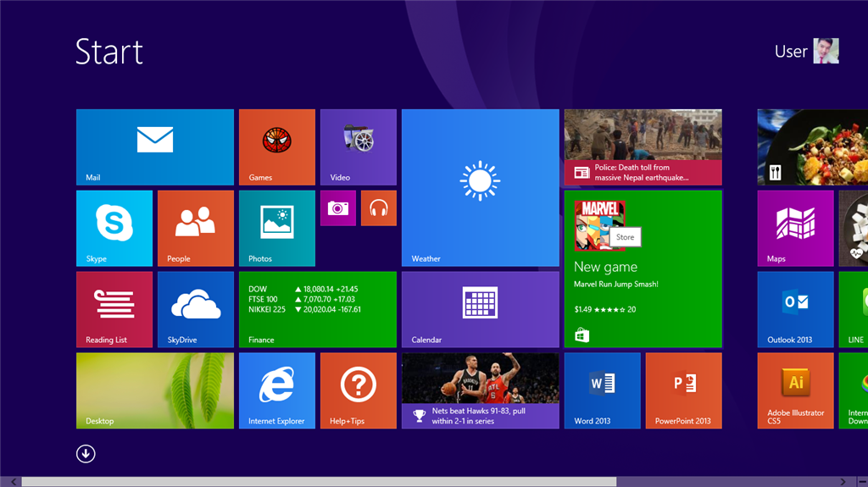Launch Outlook 2013 tile
The image size is (868, 487).
pos(795,310)
